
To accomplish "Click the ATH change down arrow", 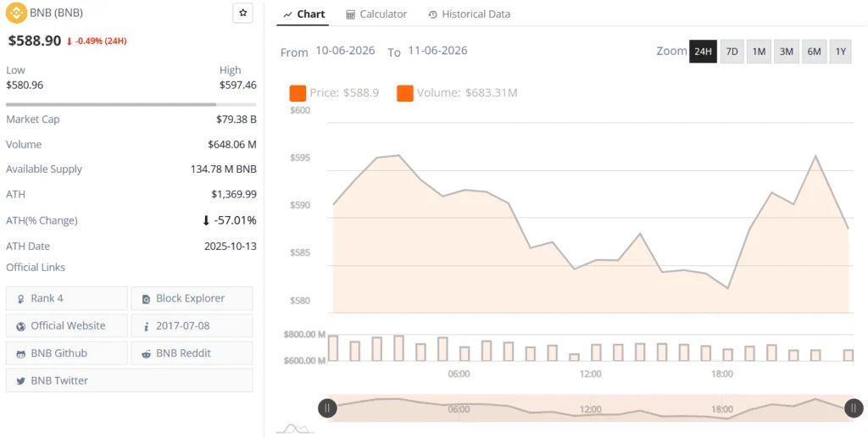I will tap(206, 220).
